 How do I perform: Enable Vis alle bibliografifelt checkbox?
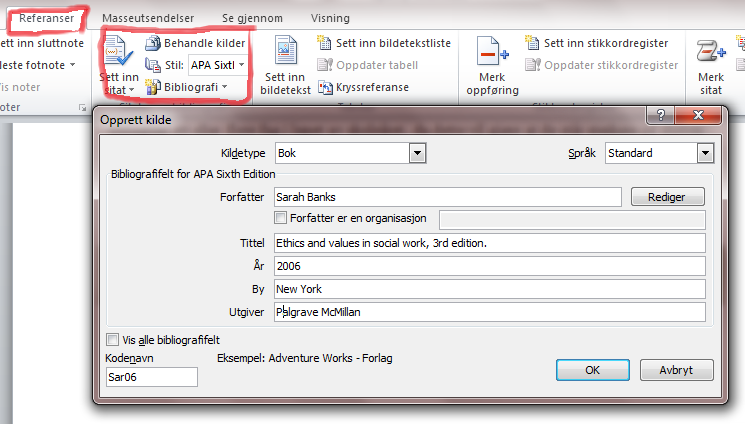[x=112, y=339]
